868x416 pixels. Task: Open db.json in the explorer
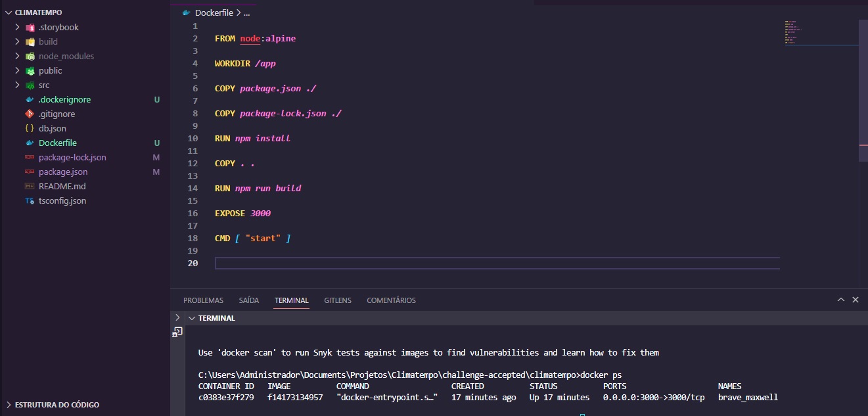(x=53, y=129)
